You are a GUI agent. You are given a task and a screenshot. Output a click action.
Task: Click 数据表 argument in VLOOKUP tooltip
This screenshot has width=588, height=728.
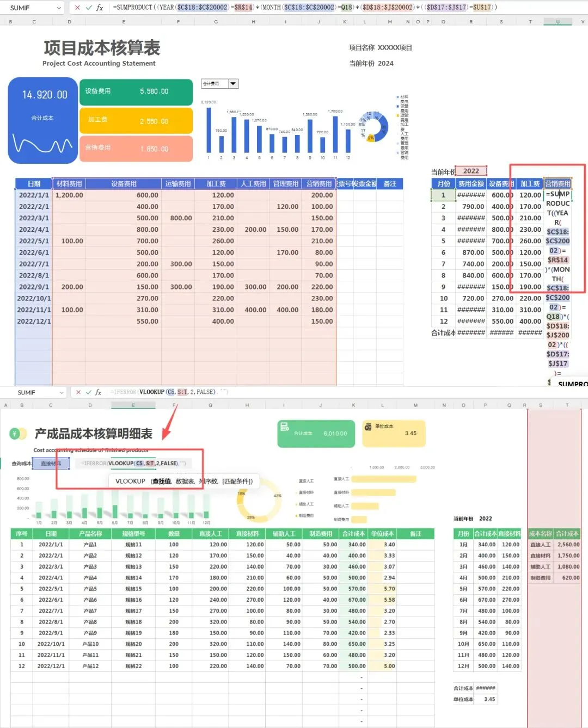pos(185,482)
